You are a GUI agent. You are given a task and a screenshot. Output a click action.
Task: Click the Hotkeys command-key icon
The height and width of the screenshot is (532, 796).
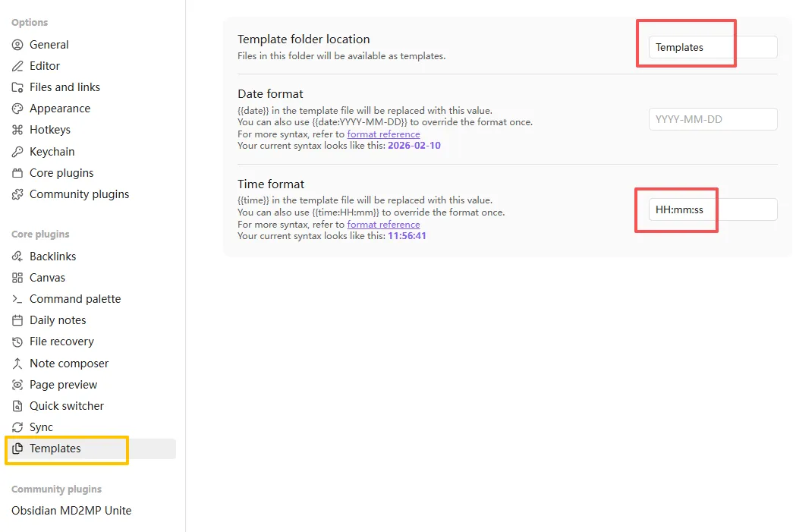[17, 130]
